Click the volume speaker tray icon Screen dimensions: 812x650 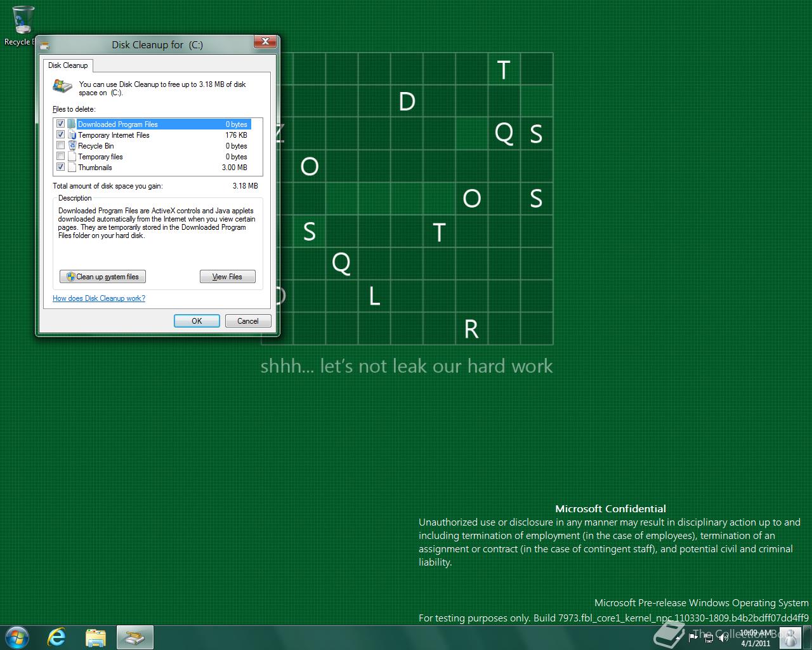coord(724,637)
